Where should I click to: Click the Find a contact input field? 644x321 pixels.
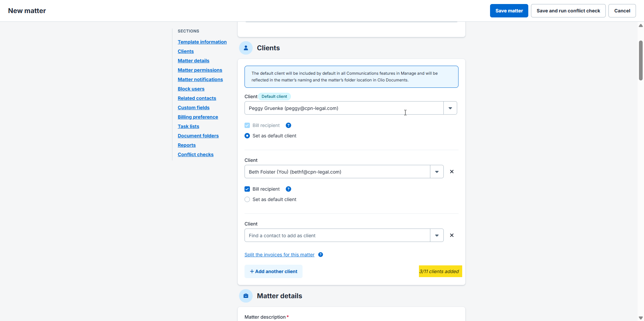tap(337, 236)
